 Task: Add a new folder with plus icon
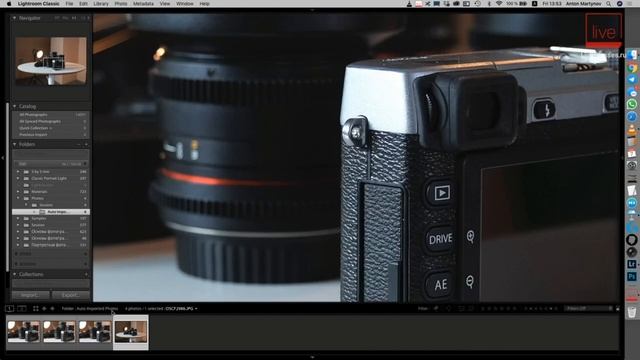click(86, 144)
